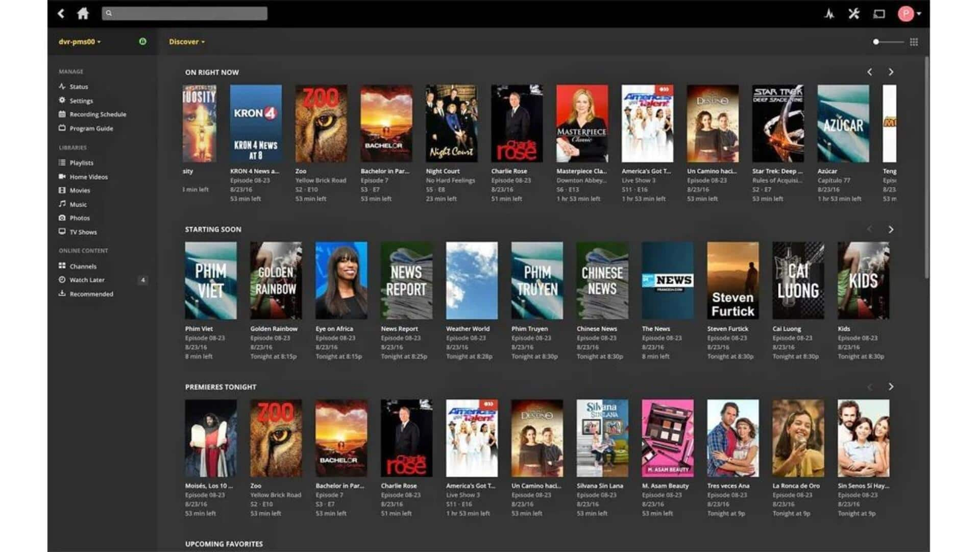Click Premieres Tonight next arrow
The height and width of the screenshot is (552, 980).
[891, 387]
